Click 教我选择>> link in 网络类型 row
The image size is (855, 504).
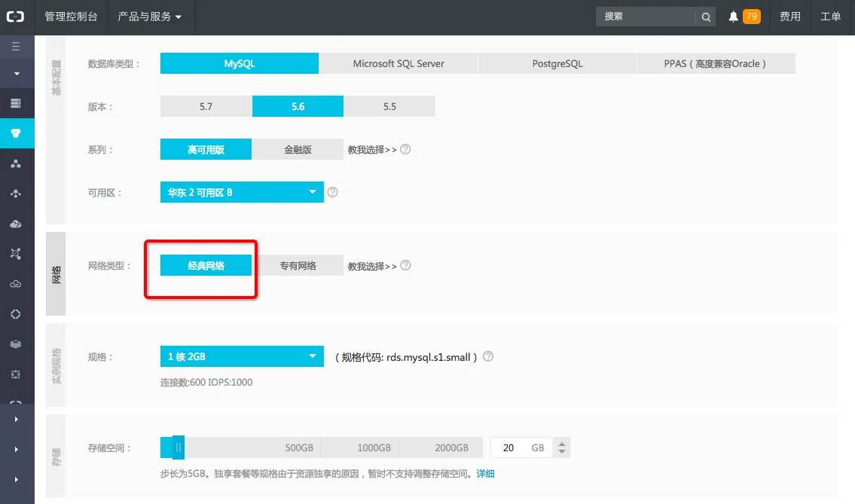[x=372, y=266]
